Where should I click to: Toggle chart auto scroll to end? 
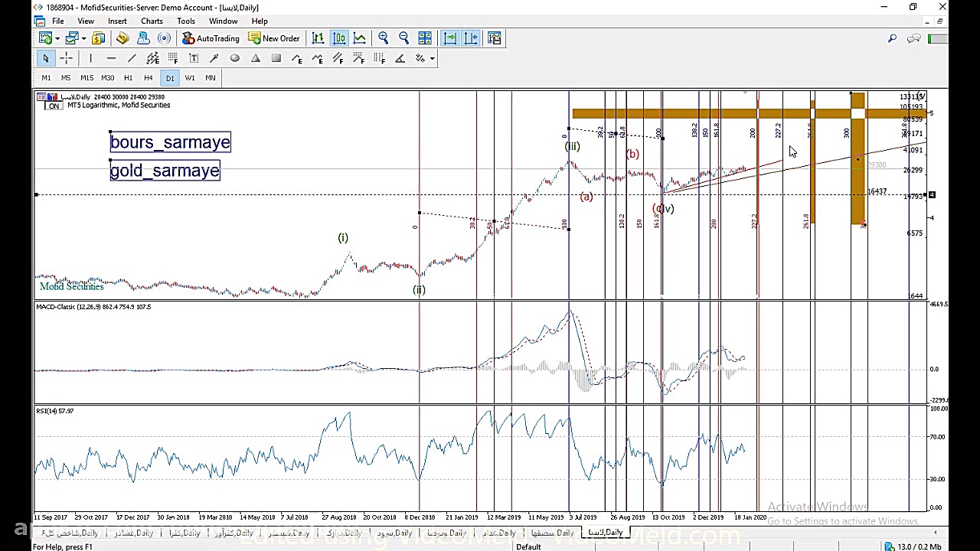450,38
